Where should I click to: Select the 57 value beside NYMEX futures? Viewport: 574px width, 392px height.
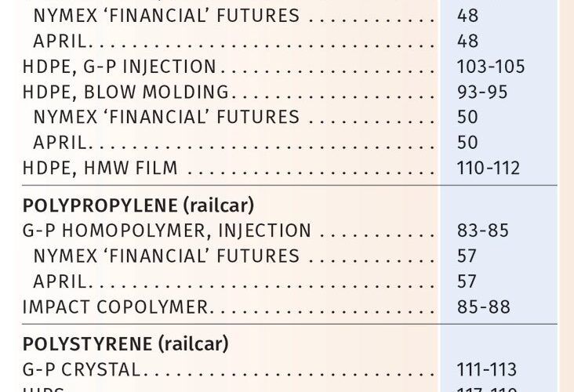[467, 256]
